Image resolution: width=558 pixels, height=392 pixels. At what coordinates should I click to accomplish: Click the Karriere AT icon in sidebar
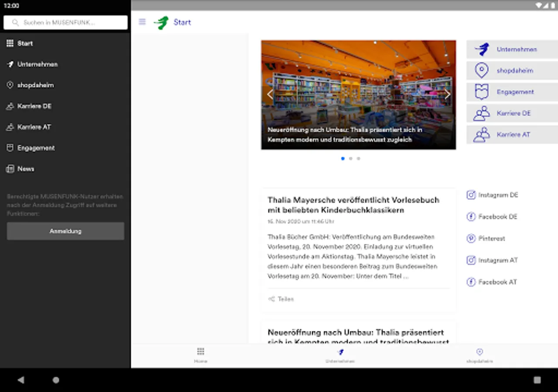(x=10, y=127)
